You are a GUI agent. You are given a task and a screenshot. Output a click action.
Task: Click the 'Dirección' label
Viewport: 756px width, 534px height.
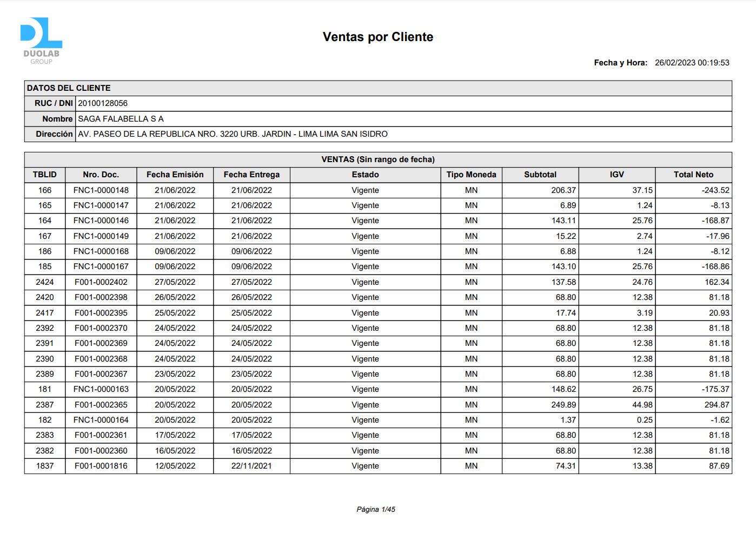54,134
